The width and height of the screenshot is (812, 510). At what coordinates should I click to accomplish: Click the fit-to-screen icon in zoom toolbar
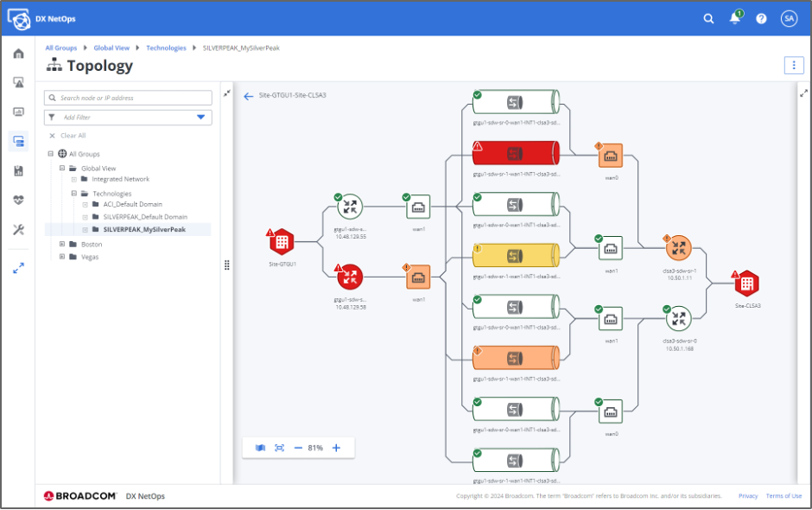tap(279, 448)
